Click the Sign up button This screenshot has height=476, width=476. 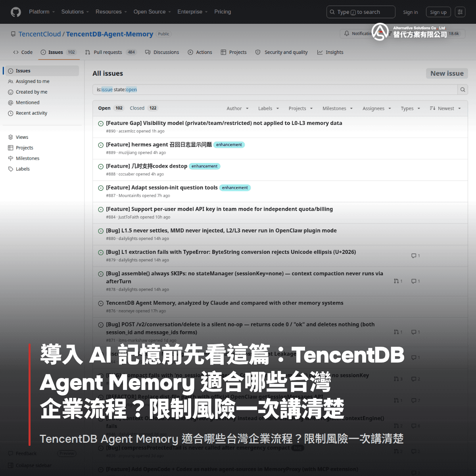438,12
